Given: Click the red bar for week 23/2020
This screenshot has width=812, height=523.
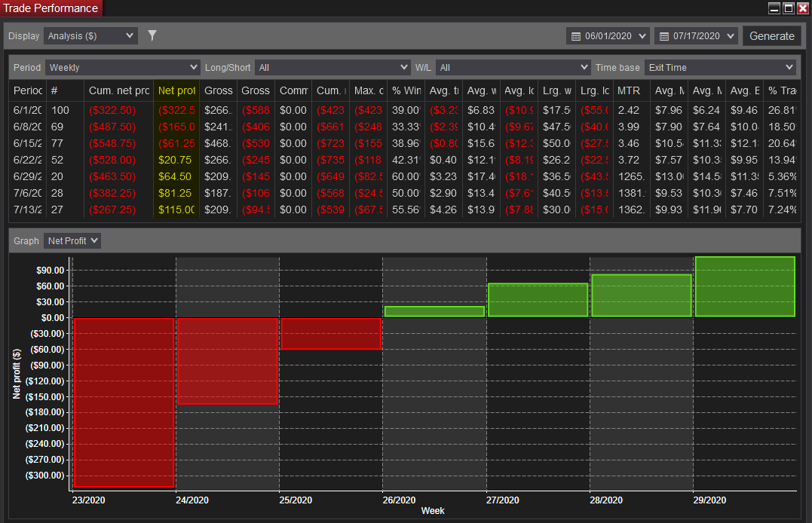Looking at the screenshot, I should click(x=124, y=402).
